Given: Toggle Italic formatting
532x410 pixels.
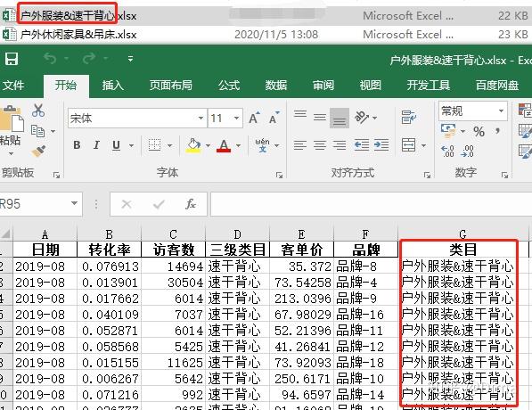Looking at the screenshot, I should tap(96, 145).
